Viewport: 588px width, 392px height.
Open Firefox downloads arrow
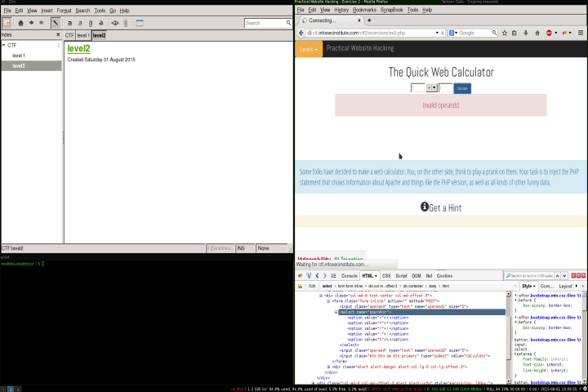[526, 33]
